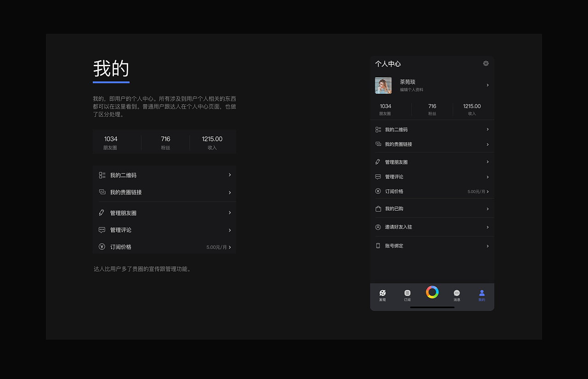The width and height of the screenshot is (588, 379).
Task: Click the user avatar thumbnail in 个人中心
Action: (383, 85)
